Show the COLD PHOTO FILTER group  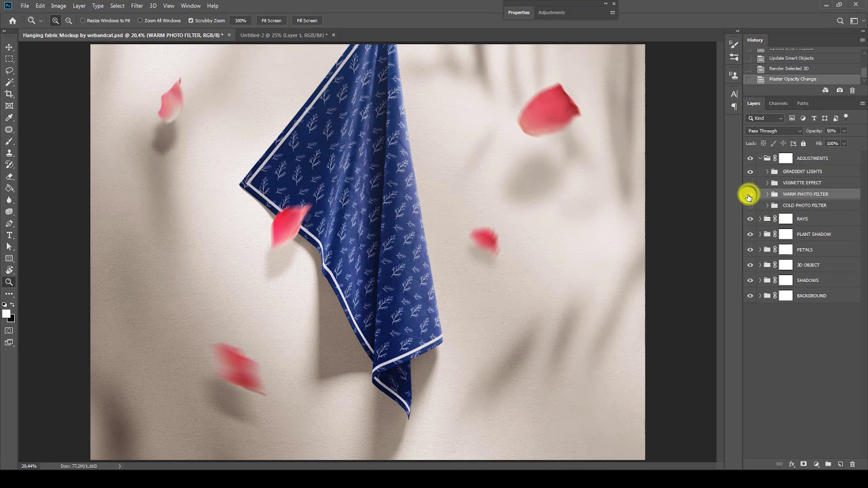(750, 205)
